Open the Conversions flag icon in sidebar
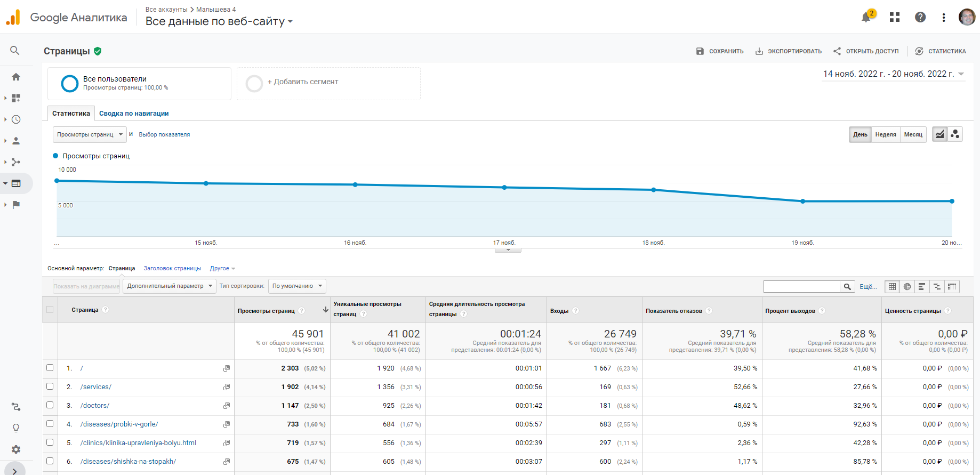Image resolution: width=980 pixels, height=475 pixels. [x=16, y=205]
